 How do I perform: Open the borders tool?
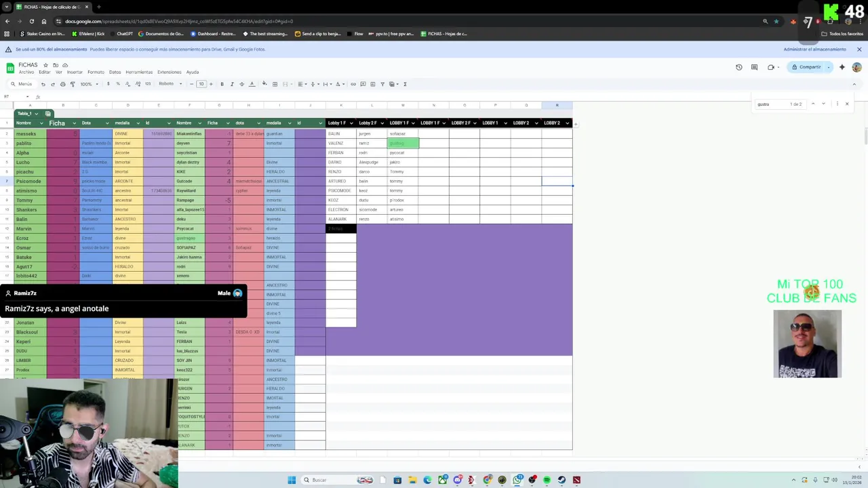pos(275,84)
